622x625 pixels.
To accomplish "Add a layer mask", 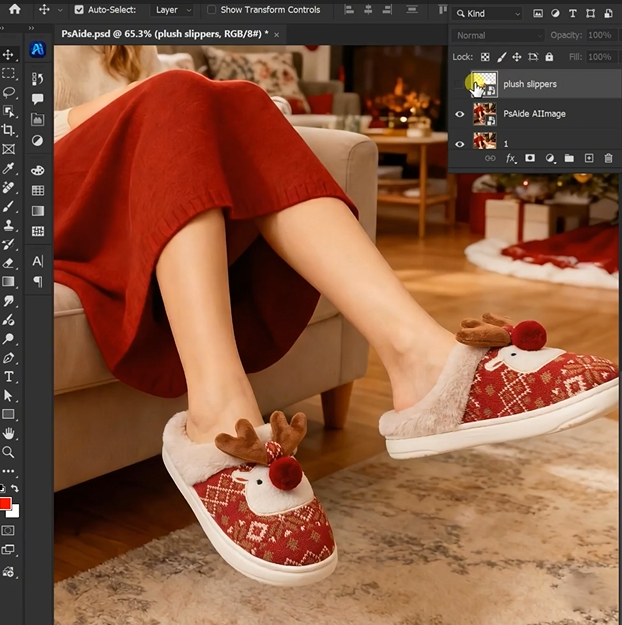I will (x=530, y=158).
